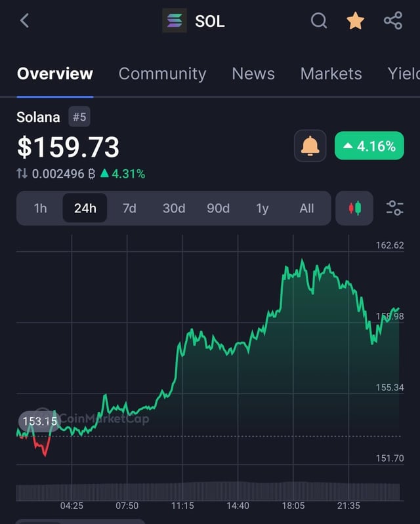This screenshot has width=420, height=524.
Task: Switch to the News tab
Action: click(253, 73)
